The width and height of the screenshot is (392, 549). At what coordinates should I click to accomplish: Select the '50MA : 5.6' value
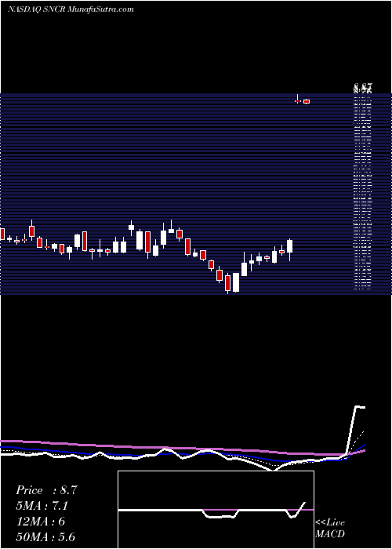click(45, 536)
